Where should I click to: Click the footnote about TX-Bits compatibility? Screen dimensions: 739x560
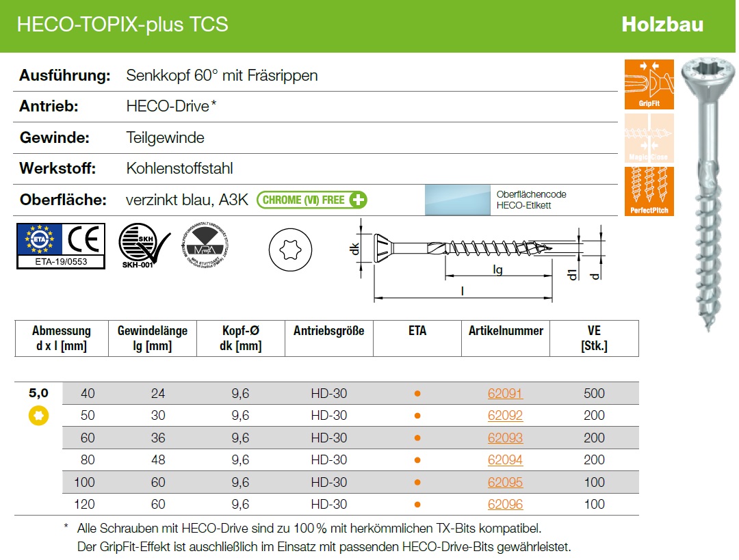pos(309,529)
